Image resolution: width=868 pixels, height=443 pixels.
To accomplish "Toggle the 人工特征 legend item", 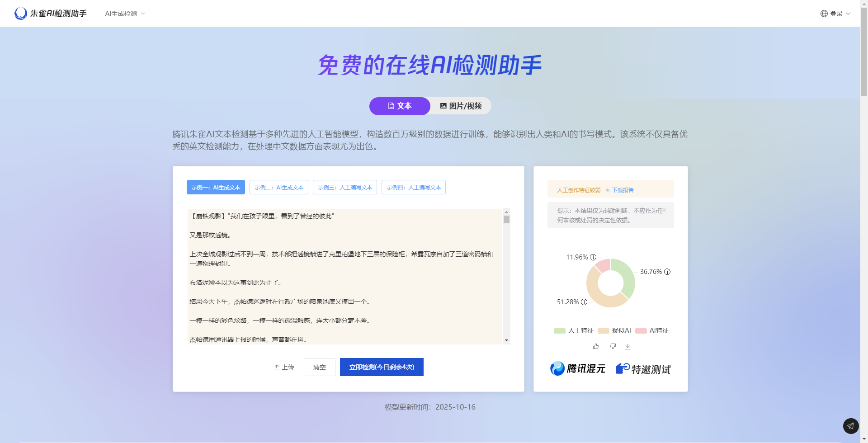I will pos(574,330).
